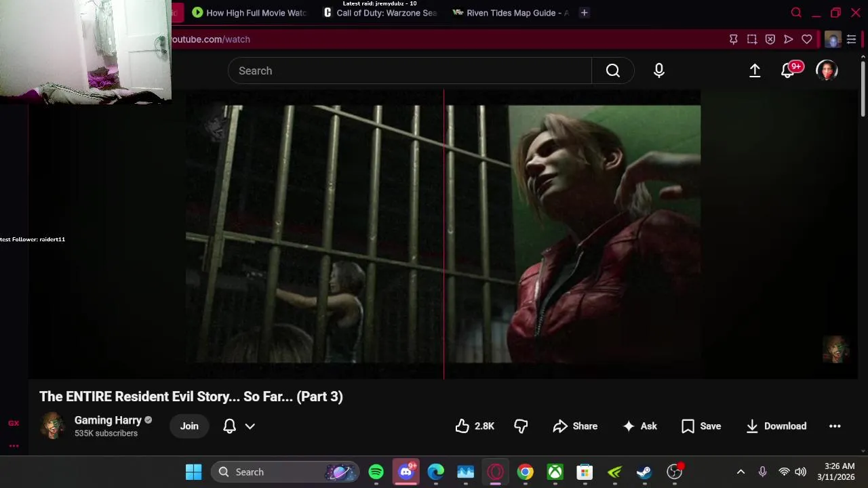Click the Opera pinboard pin icon

pyautogui.click(x=734, y=39)
